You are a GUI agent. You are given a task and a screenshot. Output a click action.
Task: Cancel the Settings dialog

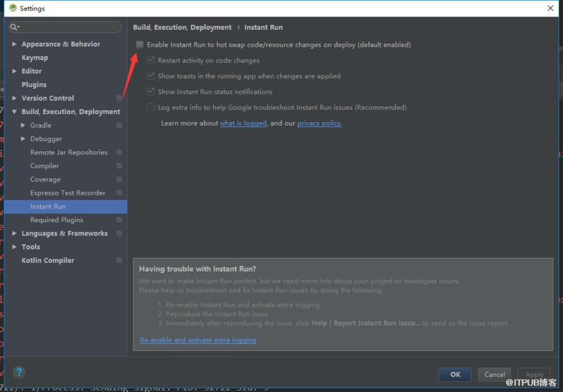coord(495,374)
